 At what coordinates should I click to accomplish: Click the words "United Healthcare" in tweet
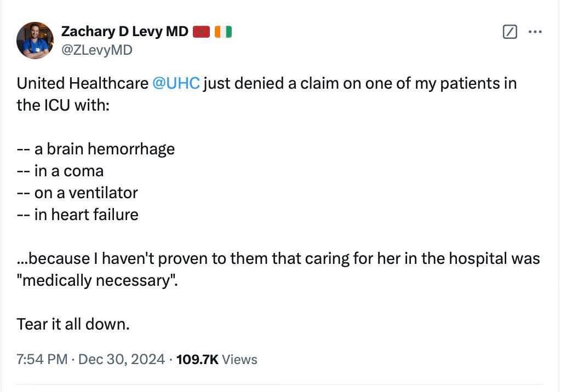point(82,83)
